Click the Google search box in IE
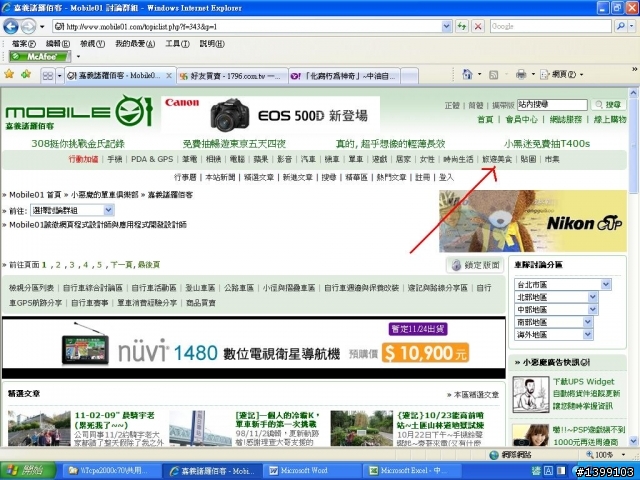 click(x=551, y=27)
